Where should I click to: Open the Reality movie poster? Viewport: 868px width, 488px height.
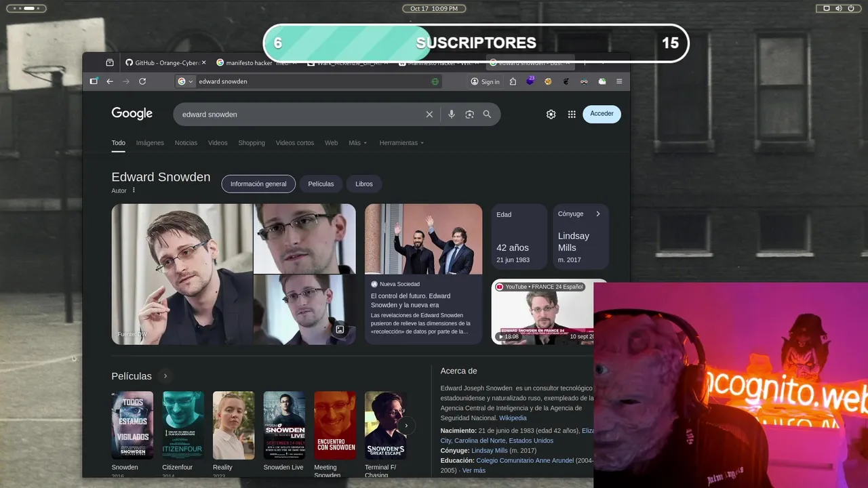[x=233, y=426]
